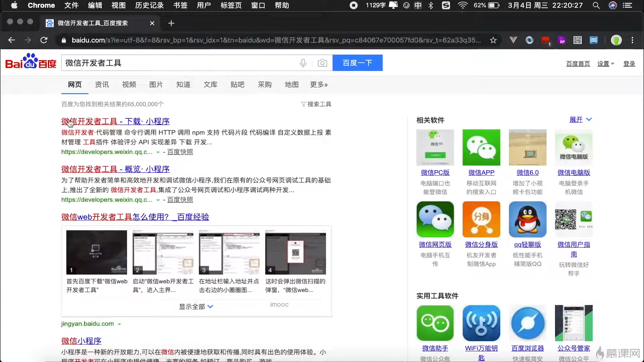Switch to the 图片 tab

click(156, 84)
